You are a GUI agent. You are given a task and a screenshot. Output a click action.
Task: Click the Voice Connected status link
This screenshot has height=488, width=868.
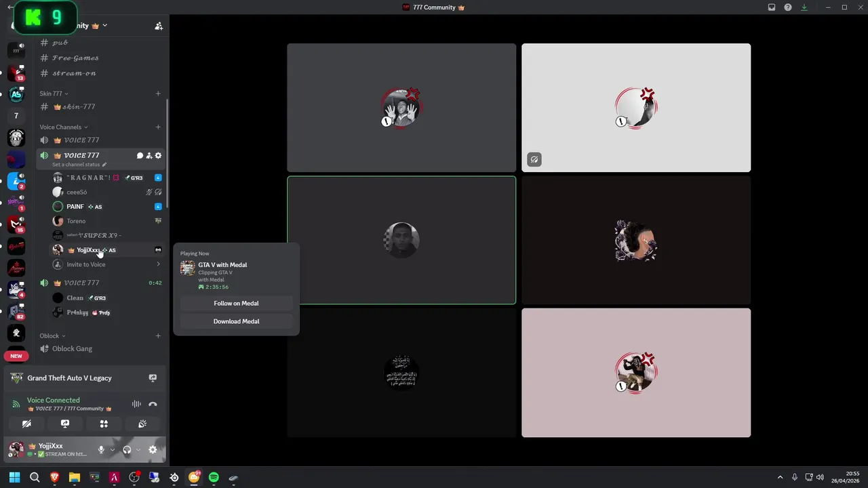(53, 400)
